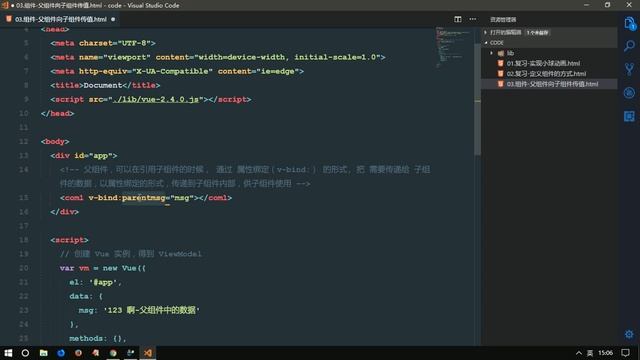640x360 pixels.
Task: Open Cortana search circle in taskbar
Action: [25, 353]
